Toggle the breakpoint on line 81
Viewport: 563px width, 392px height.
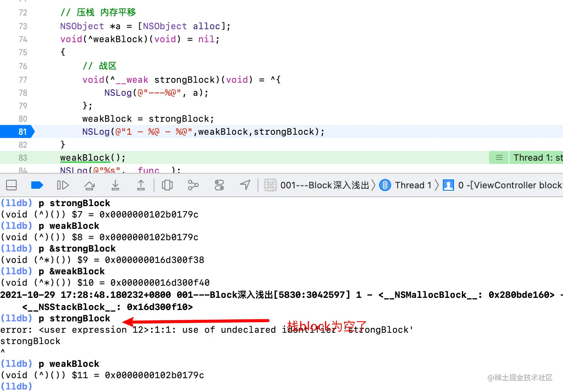click(x=17, y=132)
